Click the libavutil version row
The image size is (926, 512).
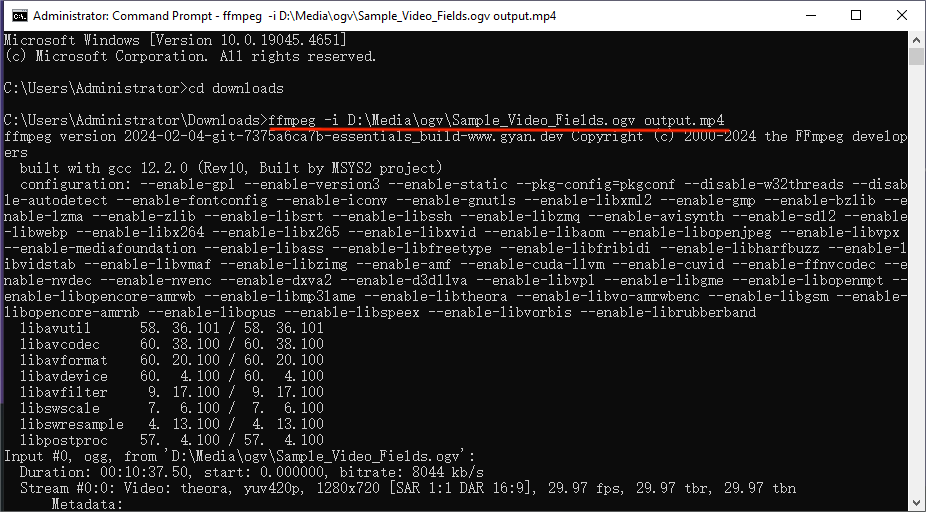[172, 328]
